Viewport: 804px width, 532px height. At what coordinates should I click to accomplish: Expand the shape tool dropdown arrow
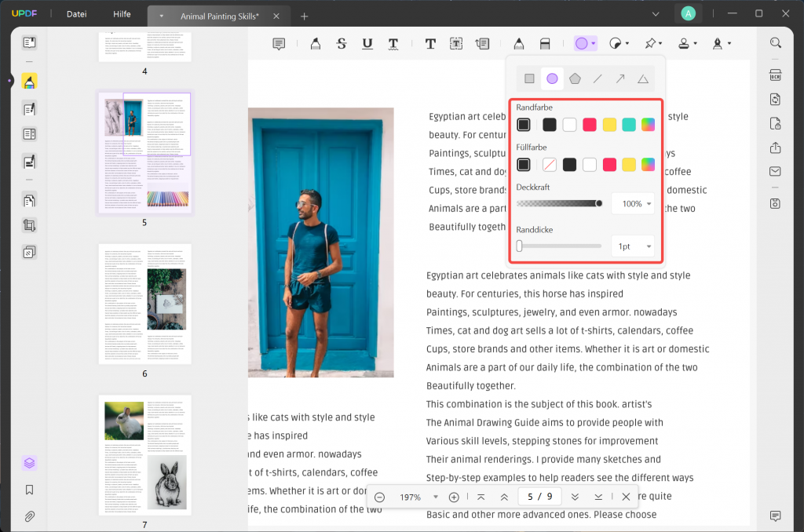pos(594,44)
